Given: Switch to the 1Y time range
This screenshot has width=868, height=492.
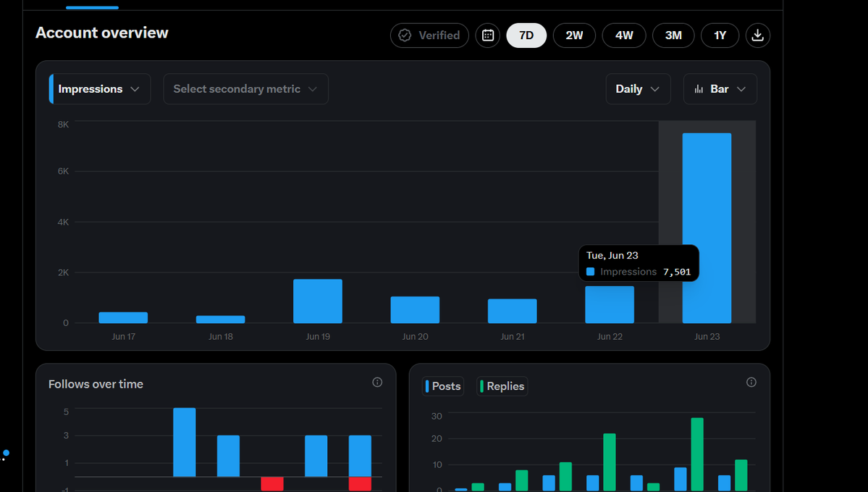Looking at the screenshot, I should point(720,36).
